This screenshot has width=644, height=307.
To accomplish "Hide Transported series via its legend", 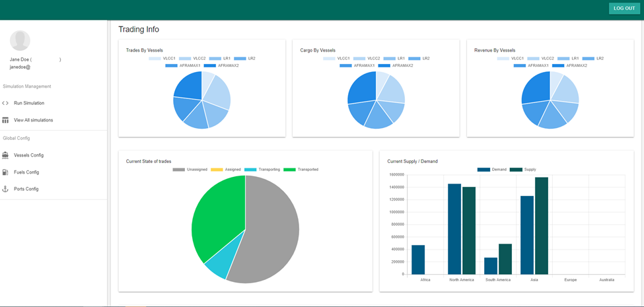I will pos(301,170).
